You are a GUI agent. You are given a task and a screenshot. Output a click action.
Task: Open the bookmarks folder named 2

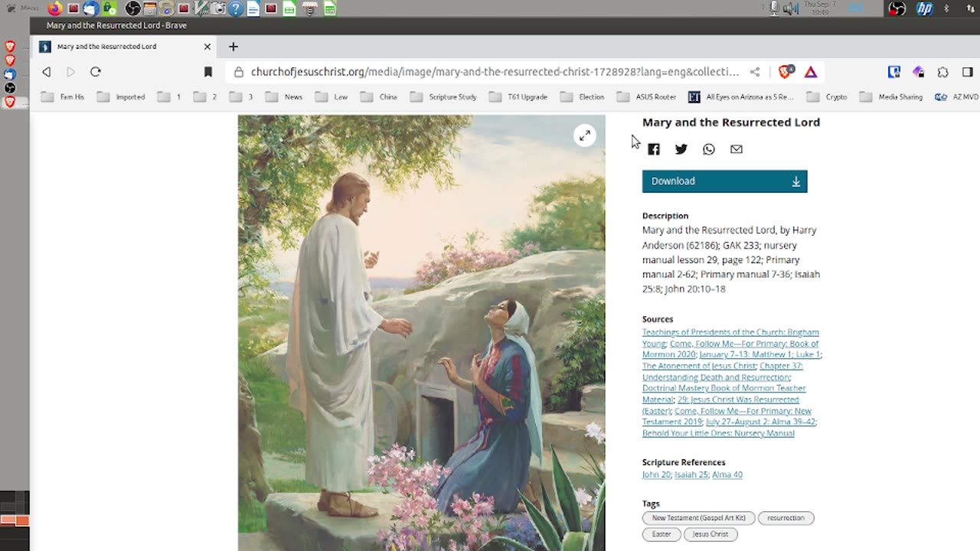[x=205, y=97]
